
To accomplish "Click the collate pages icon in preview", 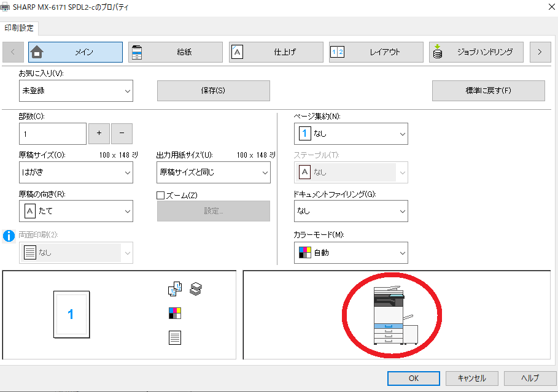I will pos(175,288).
